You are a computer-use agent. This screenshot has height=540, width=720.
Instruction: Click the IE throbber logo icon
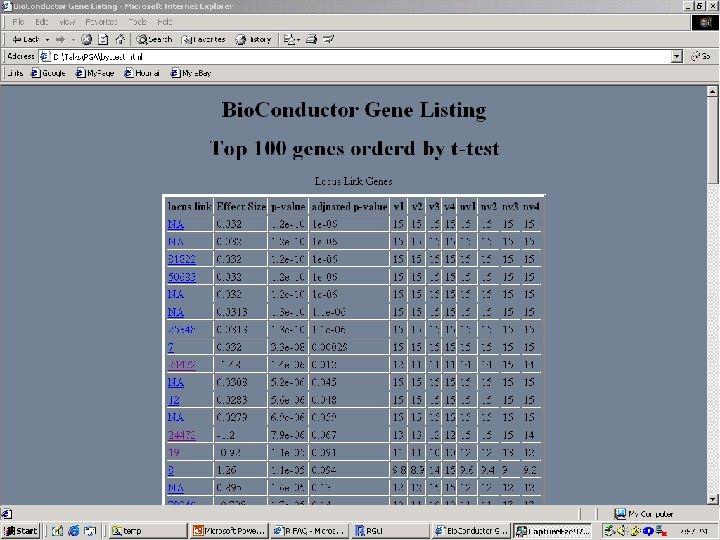pyautogui.click(x=705, y=22)
